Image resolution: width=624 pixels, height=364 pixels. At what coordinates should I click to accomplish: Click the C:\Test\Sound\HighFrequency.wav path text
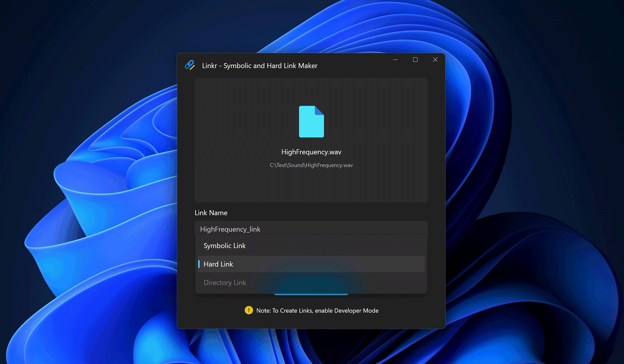tap(311, 165)
